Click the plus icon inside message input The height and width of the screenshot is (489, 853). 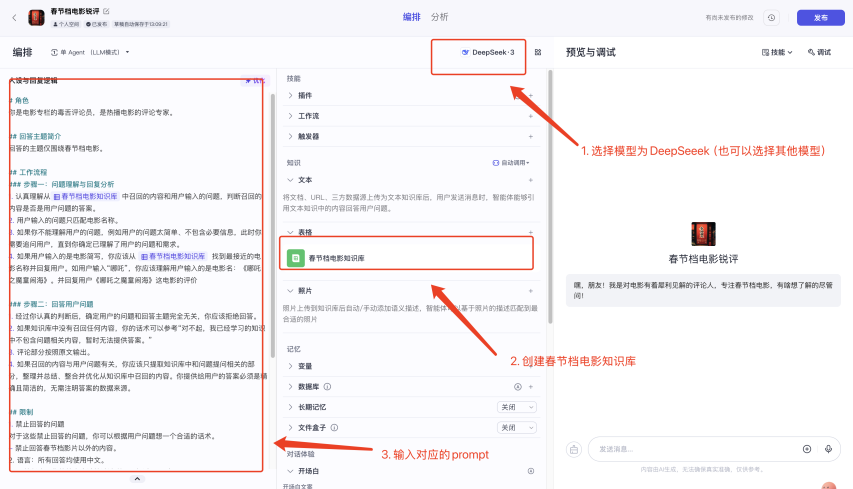807,449
